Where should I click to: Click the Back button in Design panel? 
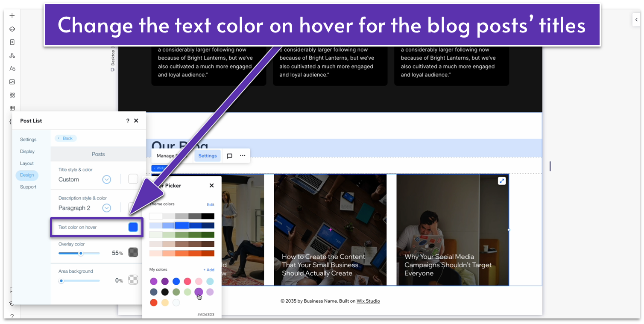pyautogui.click(x=66, y=138)
